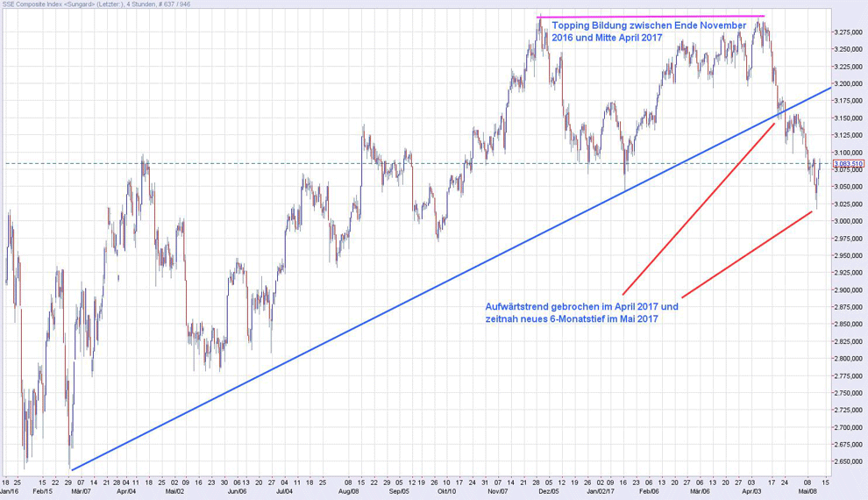Image resolution: width=868 pixels, height=500 pixels.
Task: Select the Jan/02/17 date axis label
Action: (600, 492)
